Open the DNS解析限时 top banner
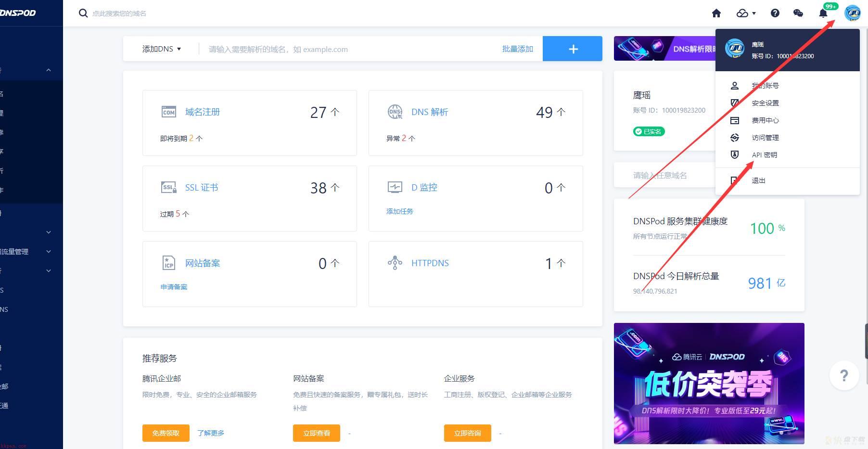The height and width of the screenshot is (449, 868). (664, 49)
